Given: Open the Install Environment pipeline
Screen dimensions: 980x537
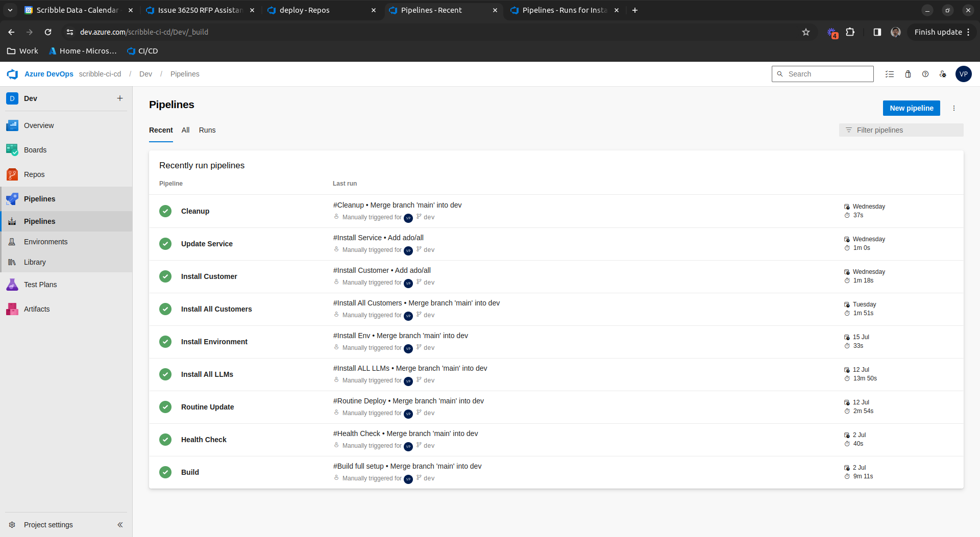Looking at the screenshot, I should 214,342.
